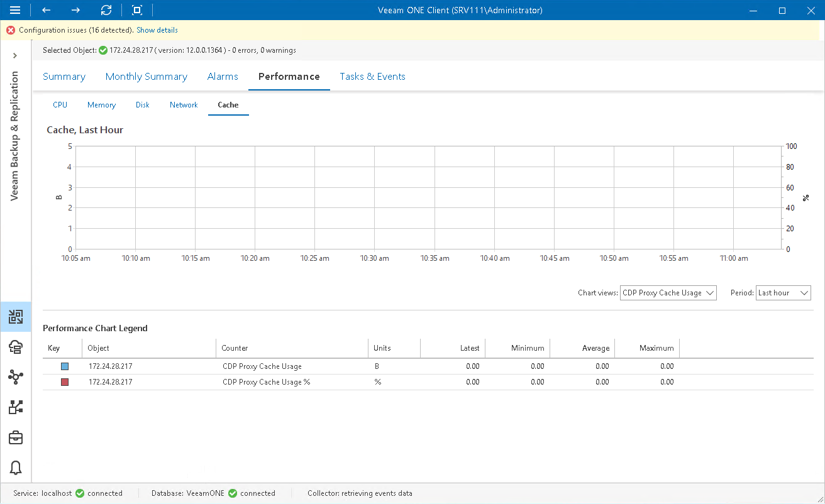Select the CDP Proxy Cache Usage % counter row
The width and height of the screenshot is (825, 504).
coord(428,382)
